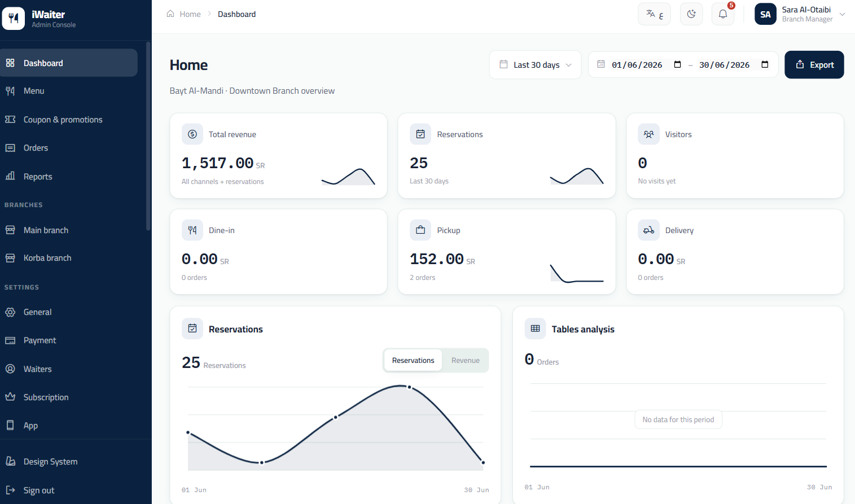Click the Tables analysis grid icon
855x504 pixels.
point(535,328)
